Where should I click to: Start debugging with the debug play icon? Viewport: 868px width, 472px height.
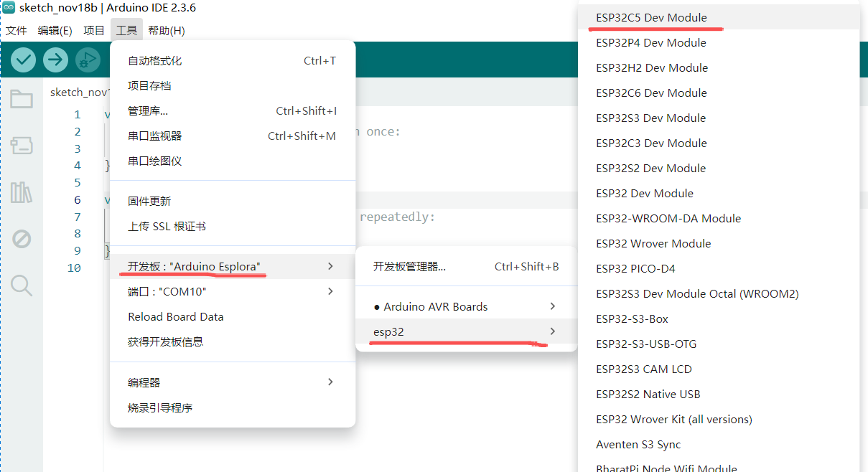tap(88, 60)
